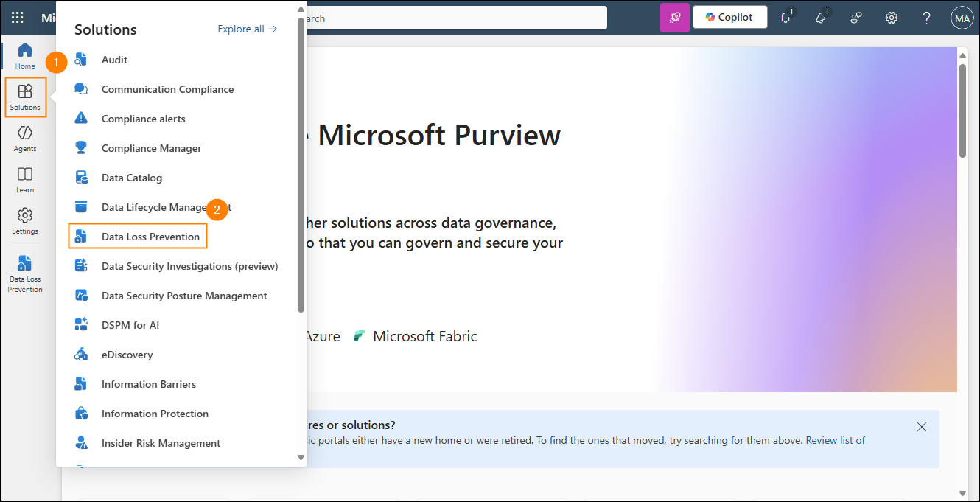Open Copilot from the header

pyautogui.click(x=730, y=18)
